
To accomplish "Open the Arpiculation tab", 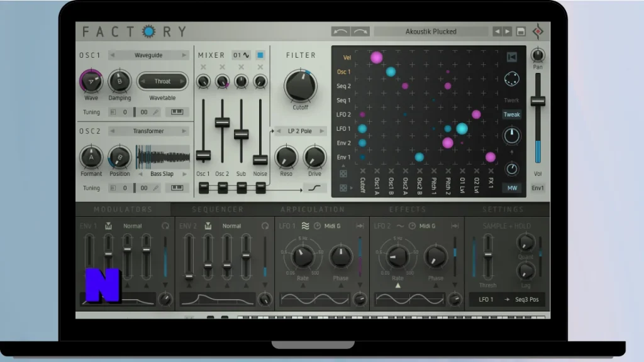I will [x=313, y=209].
